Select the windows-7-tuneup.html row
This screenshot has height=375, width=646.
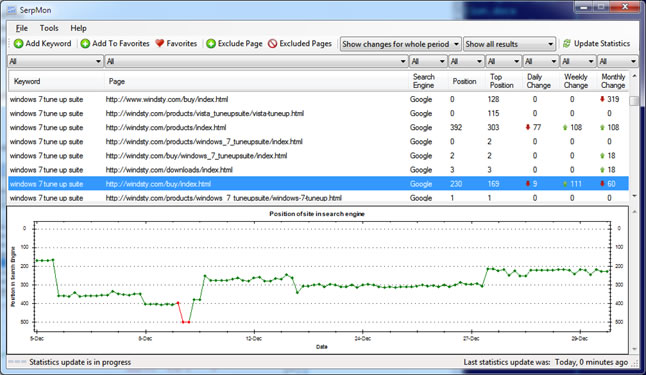click(318, 197)
